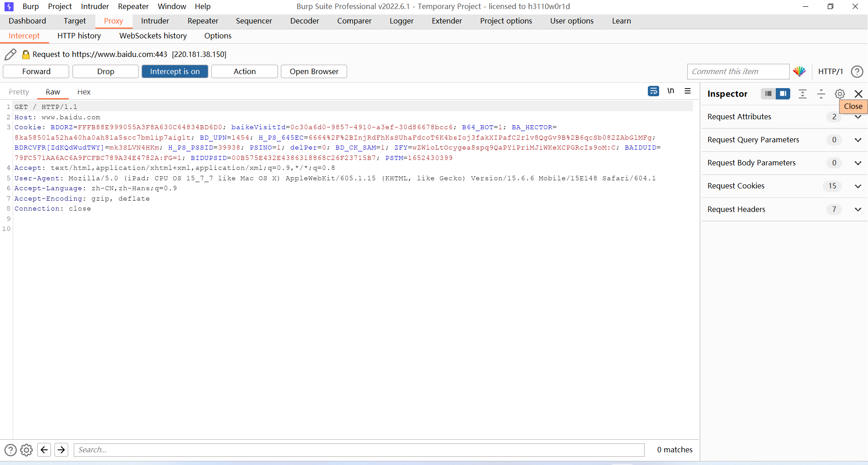
Task: Open the Action dropdown menu
Action: click(245, 71)
